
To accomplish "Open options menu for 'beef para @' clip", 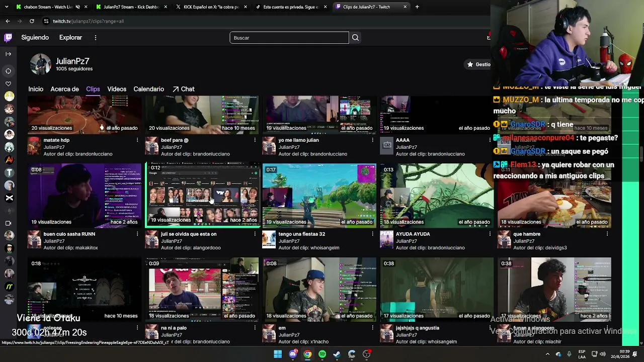I will (255, 140).
